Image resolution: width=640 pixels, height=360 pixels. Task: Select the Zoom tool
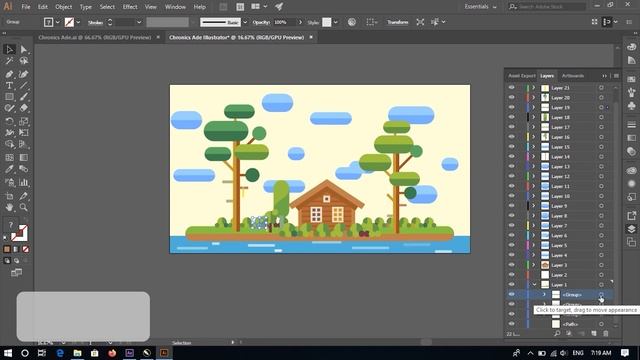coord(24,208)
